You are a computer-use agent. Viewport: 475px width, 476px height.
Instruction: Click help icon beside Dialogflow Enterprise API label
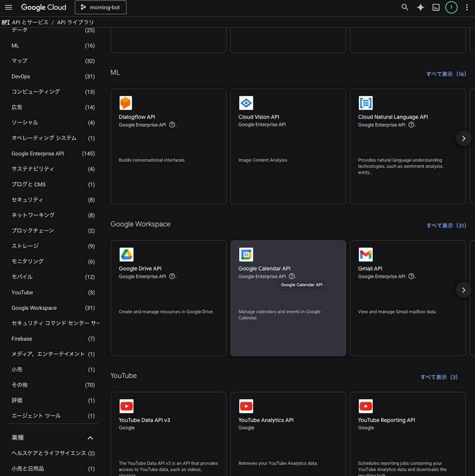pos(172,125)
